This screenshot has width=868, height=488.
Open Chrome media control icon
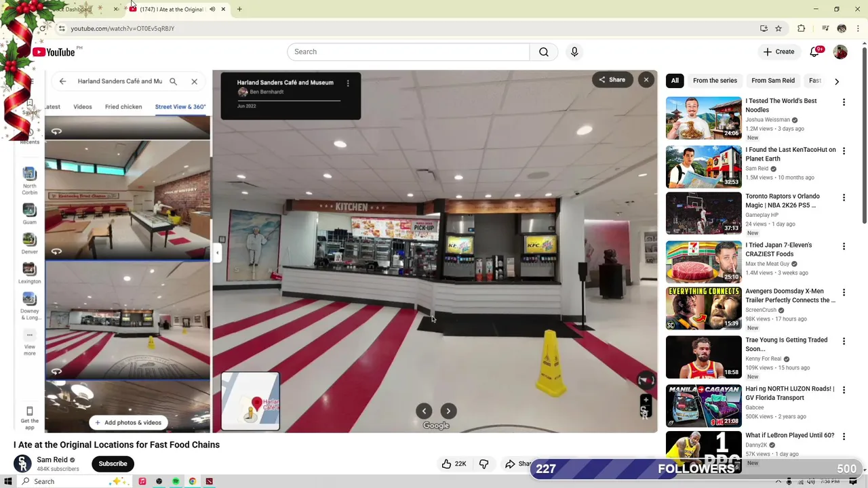coord(825,28)
